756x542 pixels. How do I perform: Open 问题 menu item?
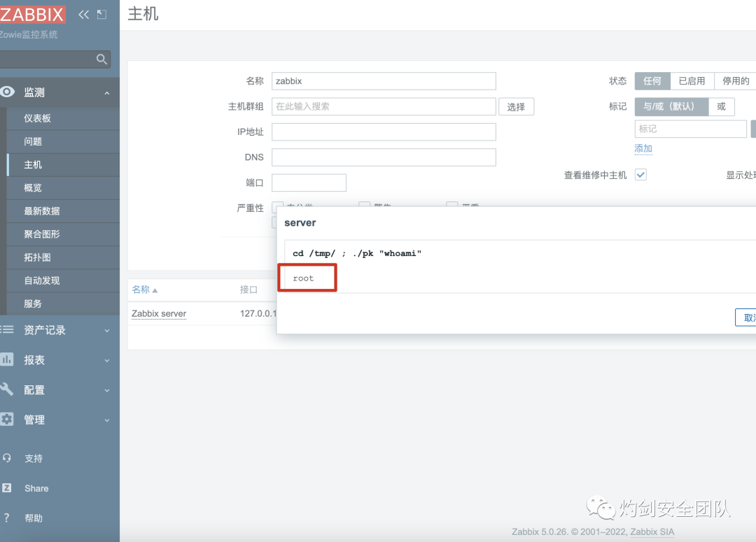63,141
